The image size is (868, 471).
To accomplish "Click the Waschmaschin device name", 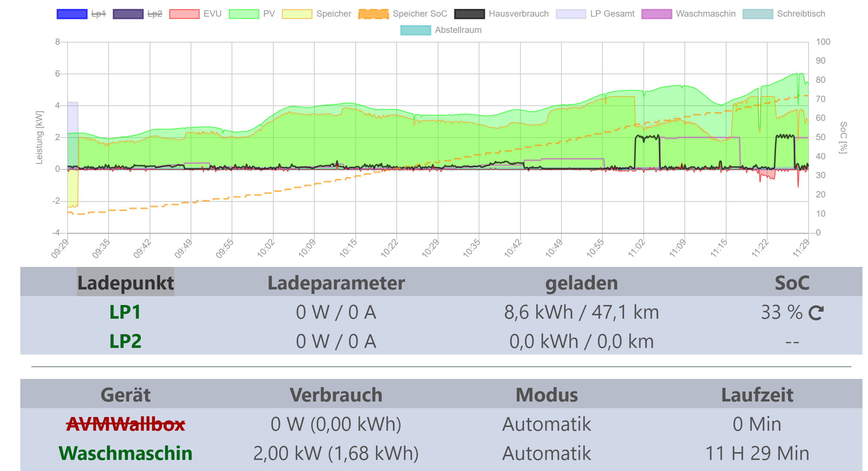I will pos(125,453).
